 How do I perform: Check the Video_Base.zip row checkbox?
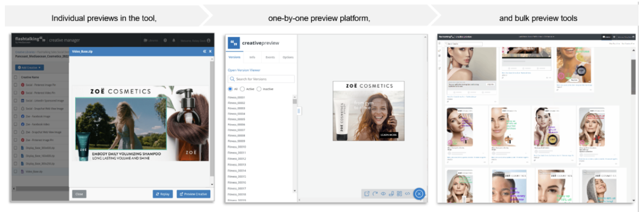pos(16,171)
